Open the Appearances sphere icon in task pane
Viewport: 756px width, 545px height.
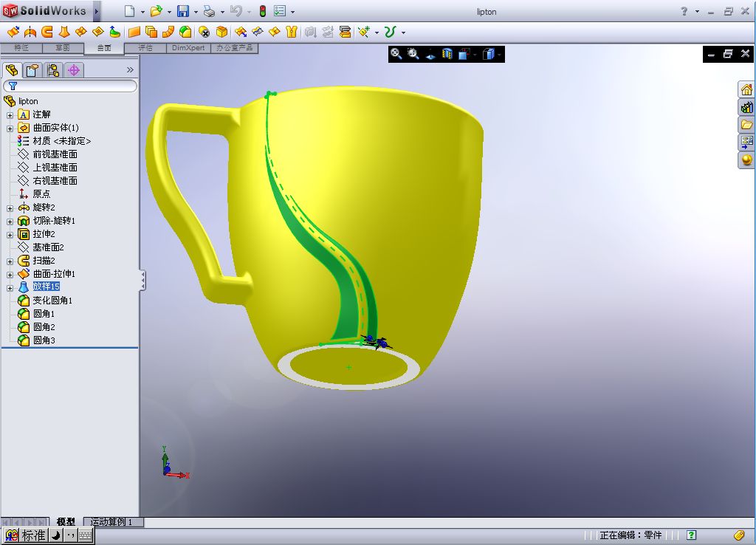(746, 160)
